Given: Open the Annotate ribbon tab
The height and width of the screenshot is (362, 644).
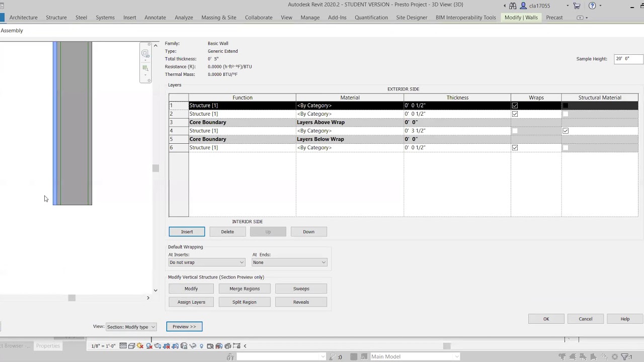Looking at the screenshot, I should (155, 18).
